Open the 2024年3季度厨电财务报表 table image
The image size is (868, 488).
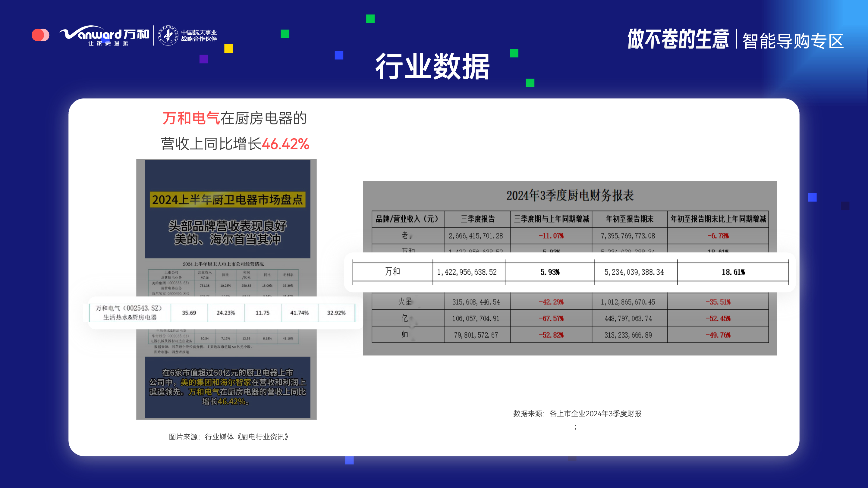point(570,268)
